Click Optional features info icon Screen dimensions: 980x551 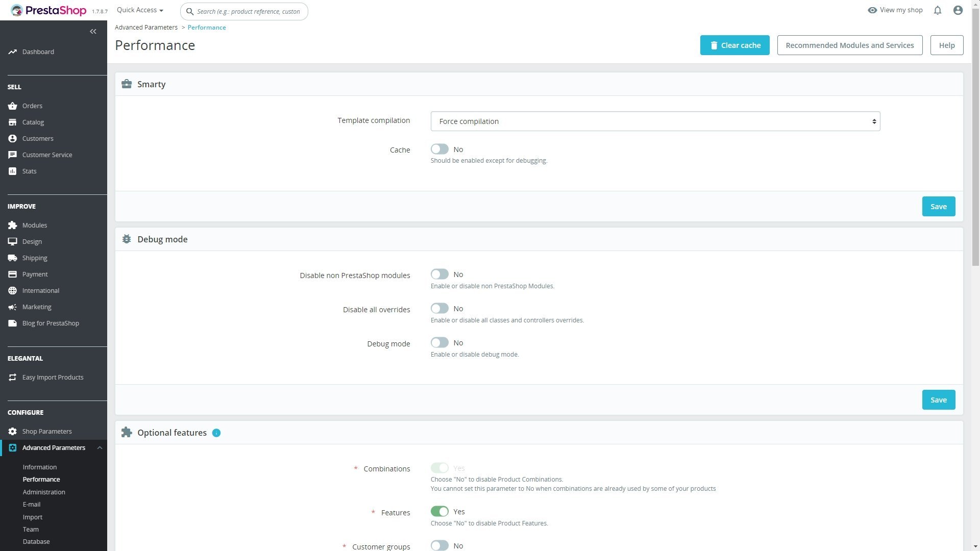click(216, 433)
